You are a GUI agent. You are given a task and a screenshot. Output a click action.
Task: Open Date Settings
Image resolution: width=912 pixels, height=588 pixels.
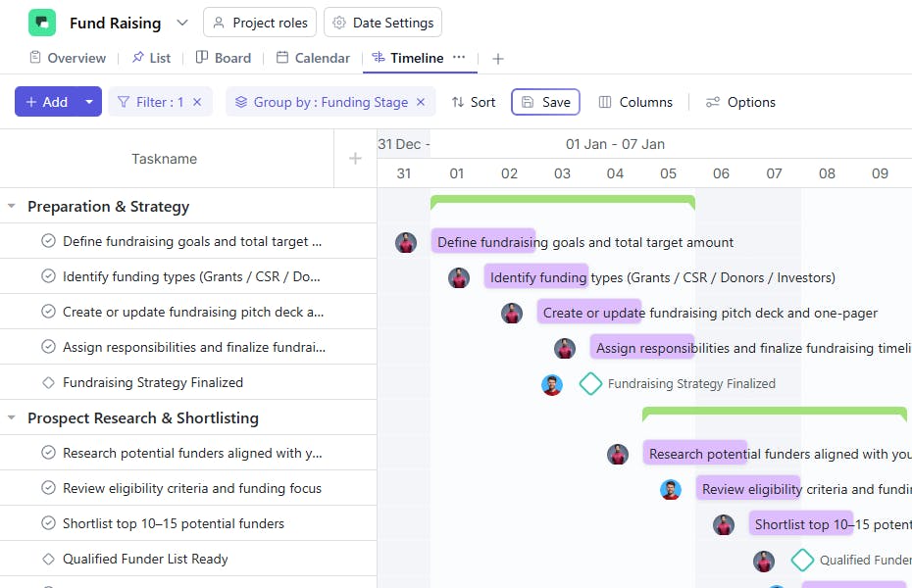383,23
